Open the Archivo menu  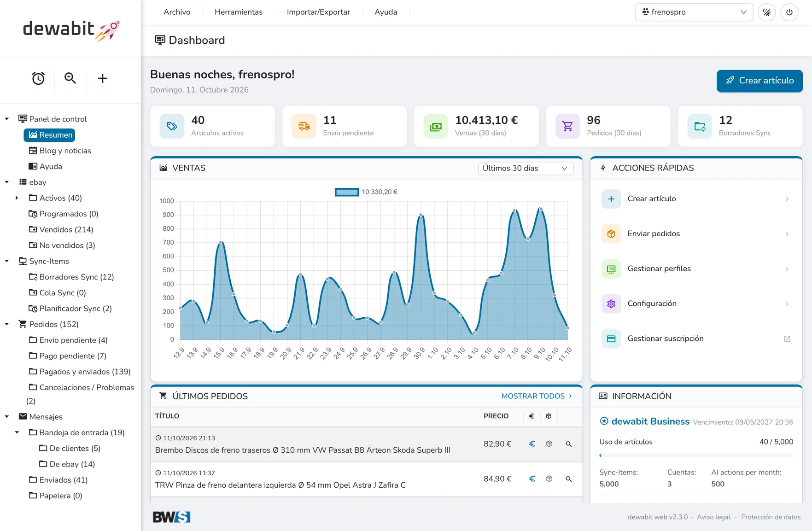pos(177,12)
